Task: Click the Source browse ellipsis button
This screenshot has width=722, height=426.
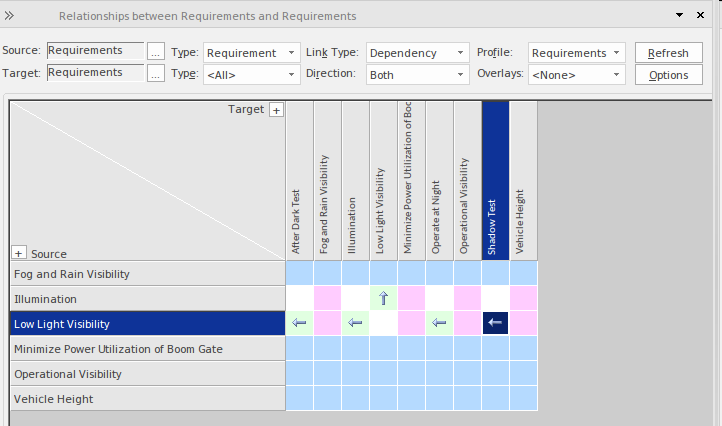Action: (155, 51)
